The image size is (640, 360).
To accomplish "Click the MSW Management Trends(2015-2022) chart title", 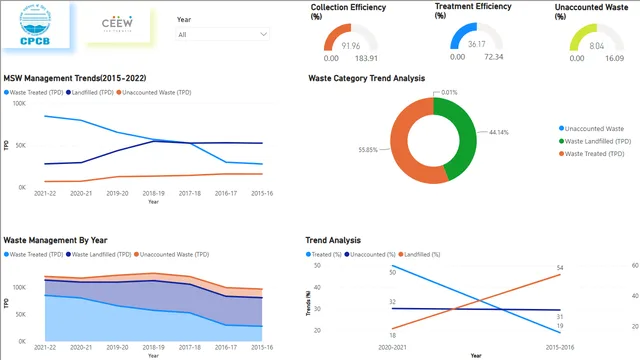I will click(75, 78).
